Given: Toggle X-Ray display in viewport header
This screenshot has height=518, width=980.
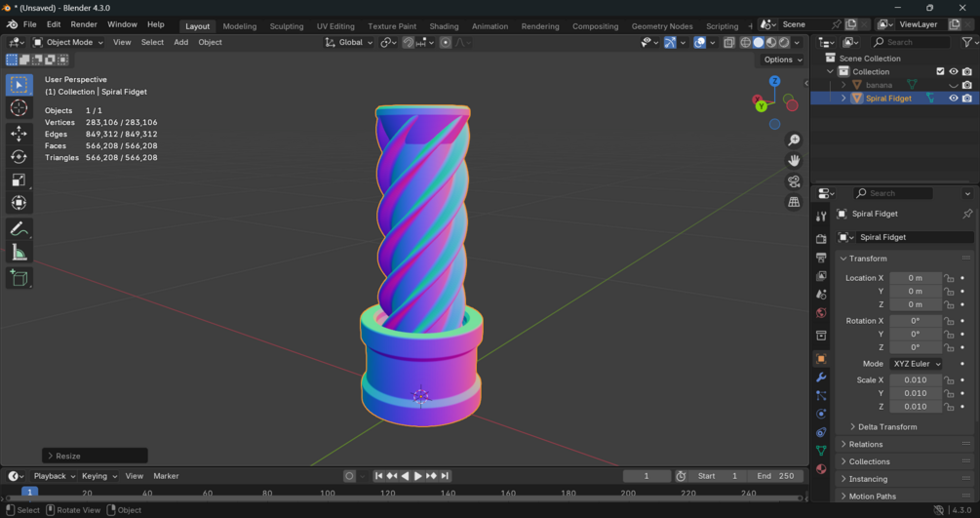Looking at the screenshot, I should 728,43.
